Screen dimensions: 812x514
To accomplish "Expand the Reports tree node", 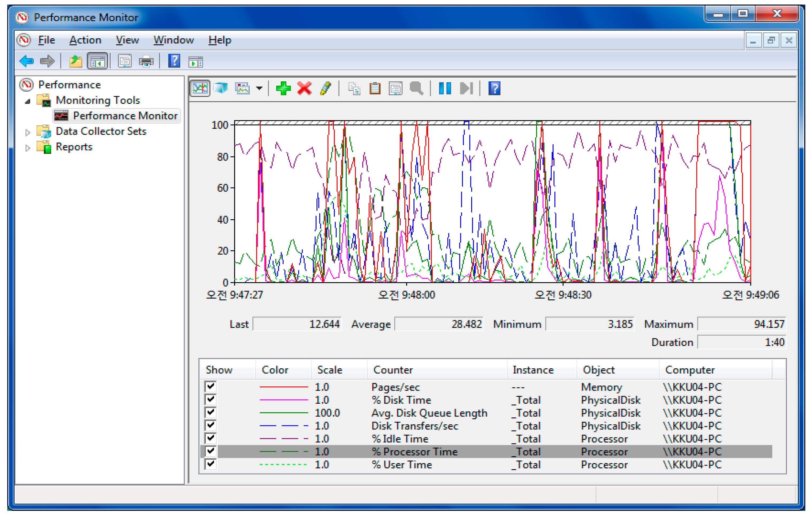I will (28, 148).
